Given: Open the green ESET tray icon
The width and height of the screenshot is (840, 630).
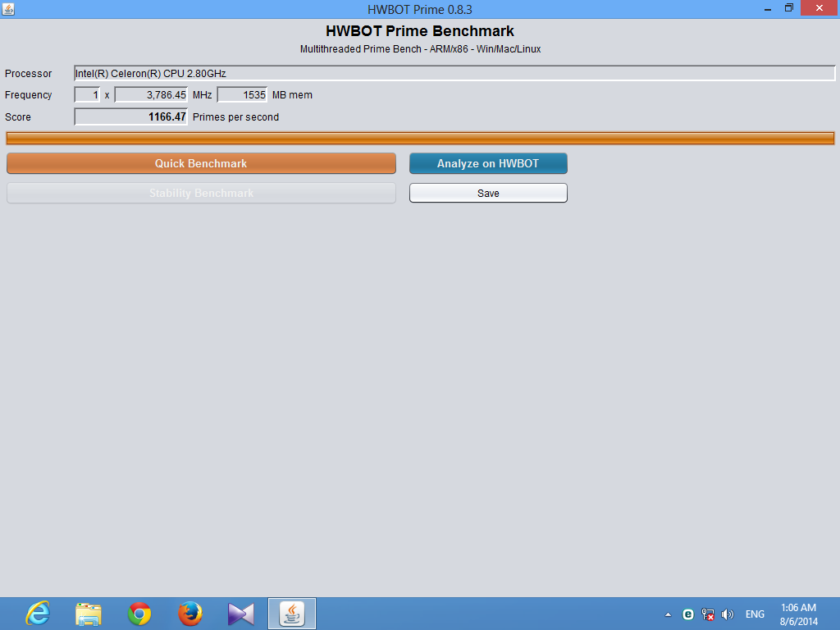Looking at the screenshot, I should click(x=688, y=614).
